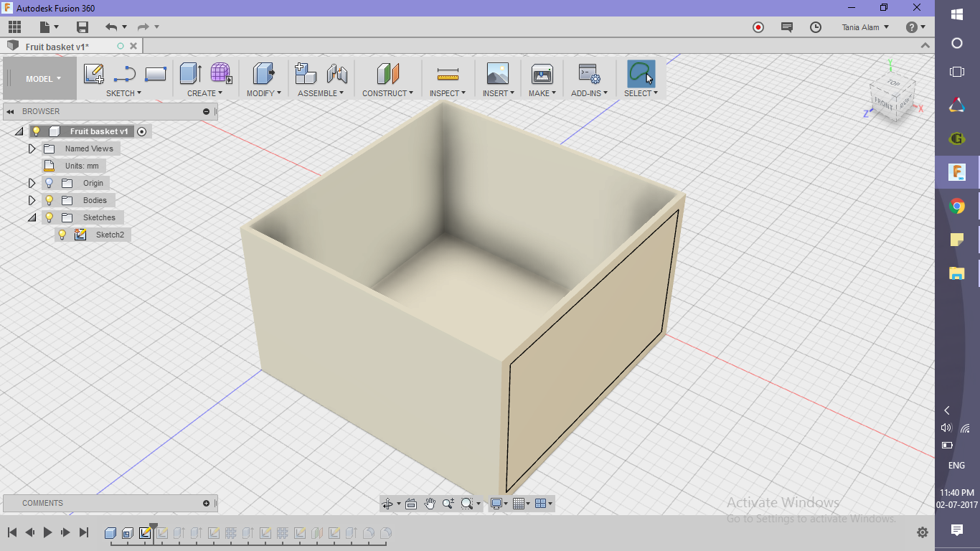Click the Insert image icon

click(x=497, y=74)
